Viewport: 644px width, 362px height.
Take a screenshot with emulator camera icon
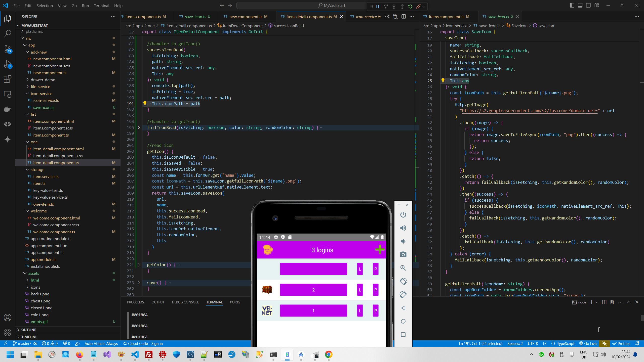click(403, 254)
